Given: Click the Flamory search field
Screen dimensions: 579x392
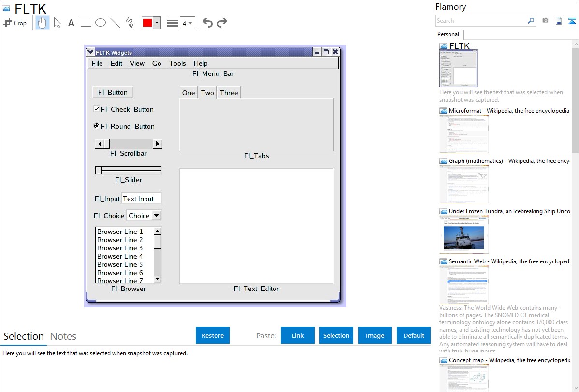Looking at the screenshot, I should (481, 21).
